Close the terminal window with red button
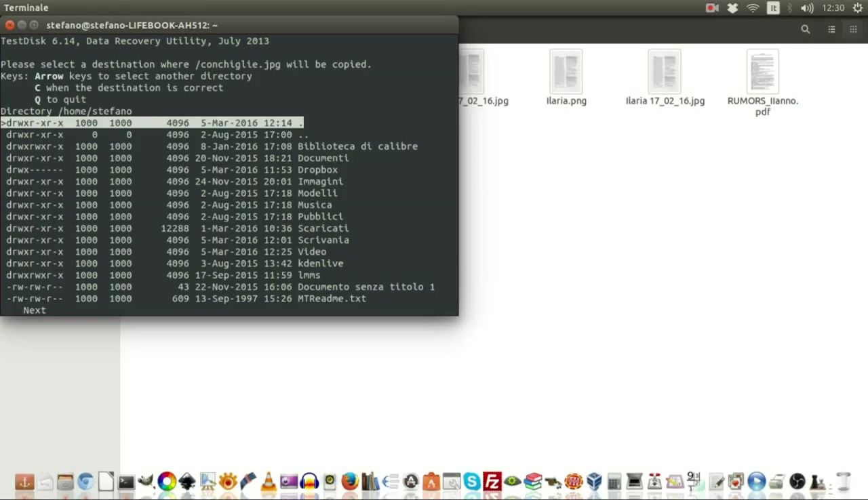 coord(9,24)
